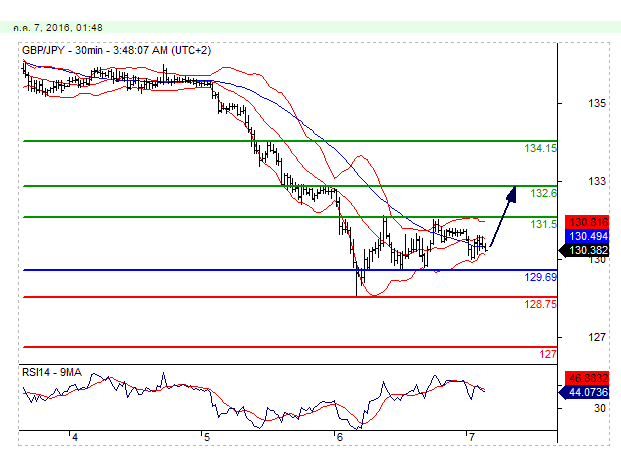621x462 pixels.
Task: Click date marker 6 on time axis
Action: 339,437
